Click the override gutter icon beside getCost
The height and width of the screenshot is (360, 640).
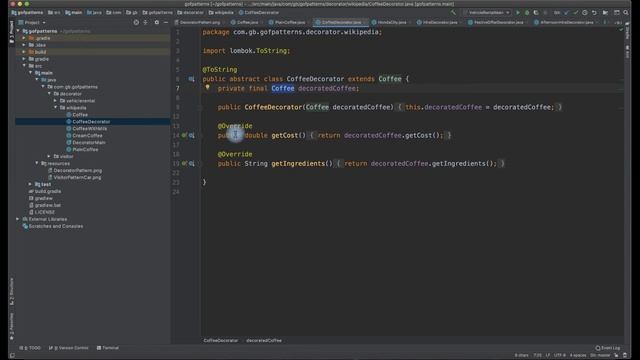click(x=184, y=135)
